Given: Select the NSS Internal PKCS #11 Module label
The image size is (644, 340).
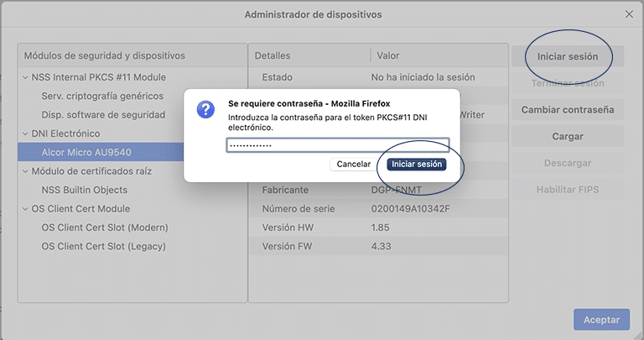Looking at the screenshot, I should tap(99, 77).
